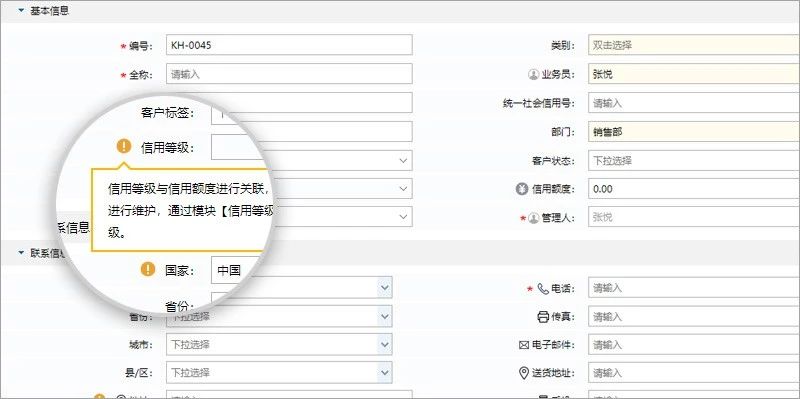This screenshot has height=399, width=800.
Task: Focus the 送货地址 input field
Action: click(694, 373)
